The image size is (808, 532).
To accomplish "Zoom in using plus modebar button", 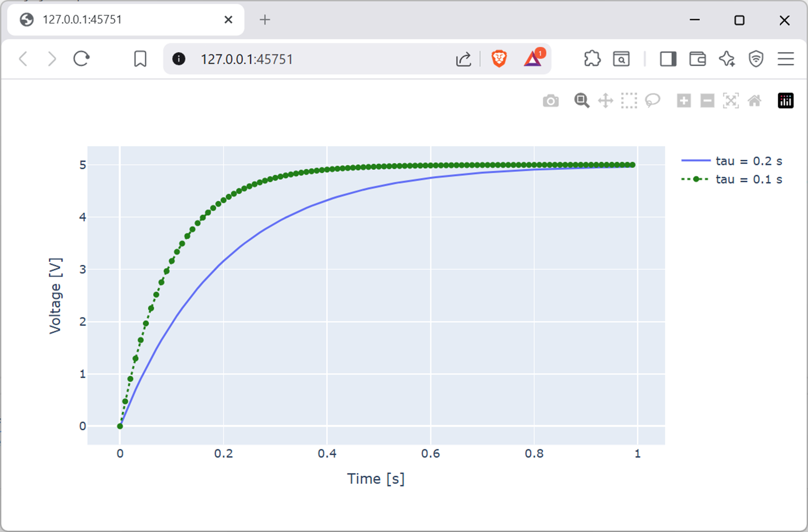I will (684, 101).
